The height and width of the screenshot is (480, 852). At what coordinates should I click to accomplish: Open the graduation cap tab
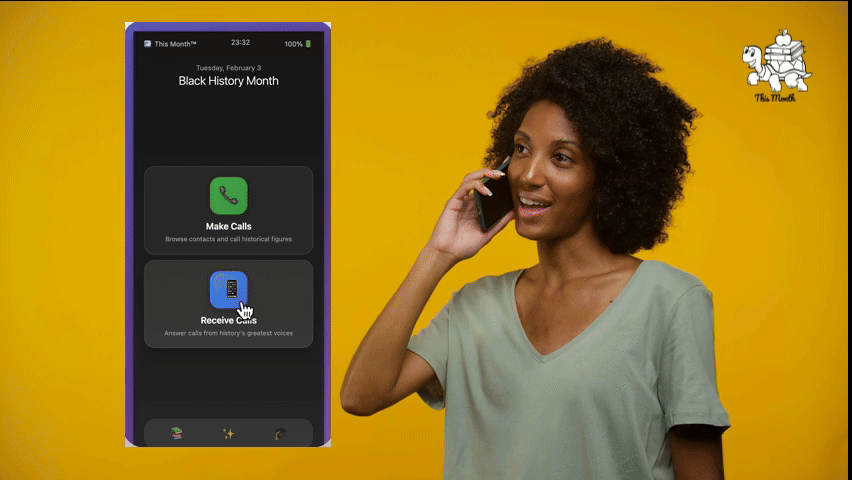point(280,433)
